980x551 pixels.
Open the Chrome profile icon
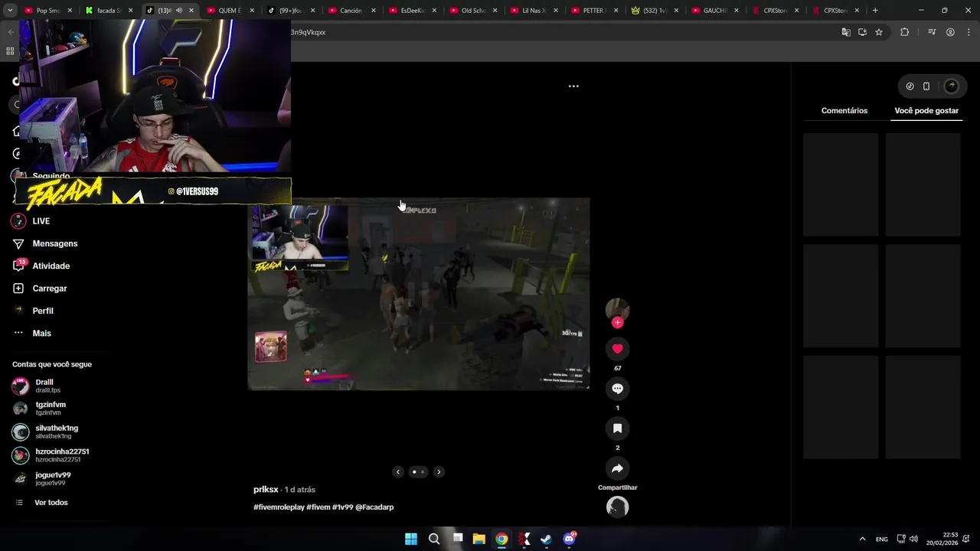950,32
